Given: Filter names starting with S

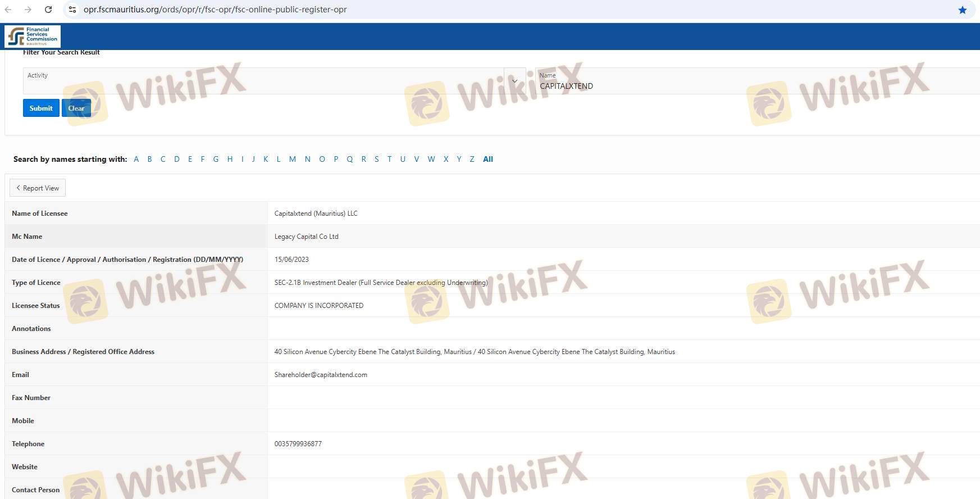Looking at the screenshot, I should point(376,159).
